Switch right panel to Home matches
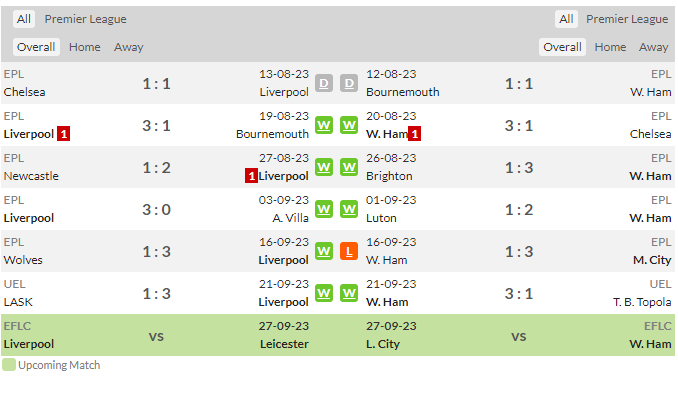This screenshot has height=395, width=678. click(x=610, y=47)
